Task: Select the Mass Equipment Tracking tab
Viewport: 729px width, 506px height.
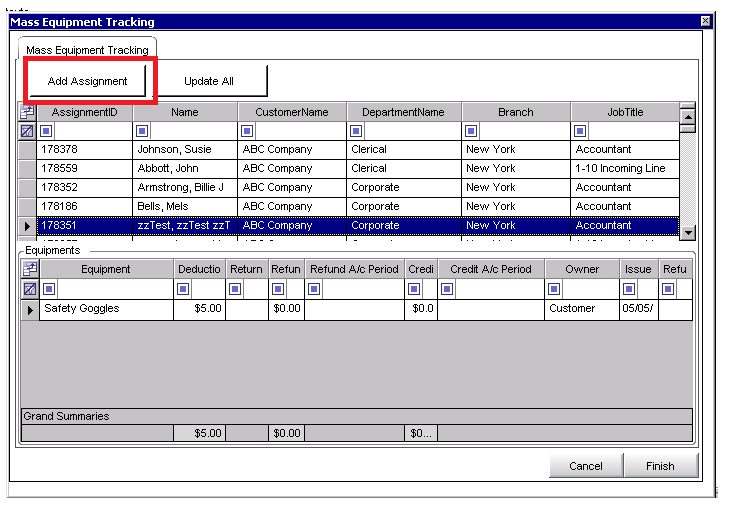Action: tap(87, 50)
